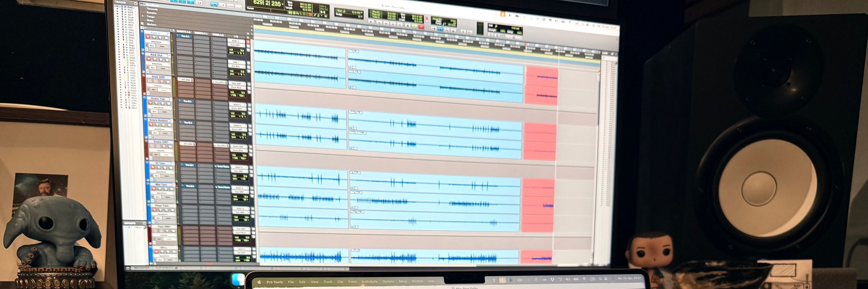Solo the Hi Tom track
Screen dimensions: 868x289
[x=165, y=168]
